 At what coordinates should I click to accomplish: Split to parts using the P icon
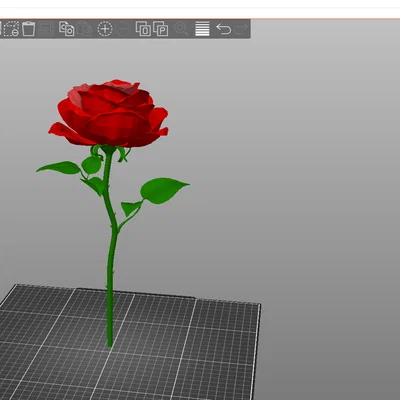tap(160, 29)
